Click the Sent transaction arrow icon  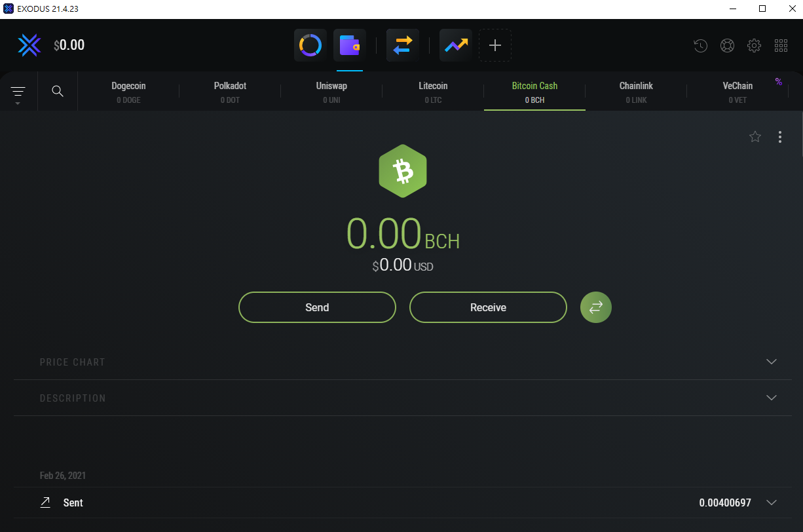click(x=45, y=503)
